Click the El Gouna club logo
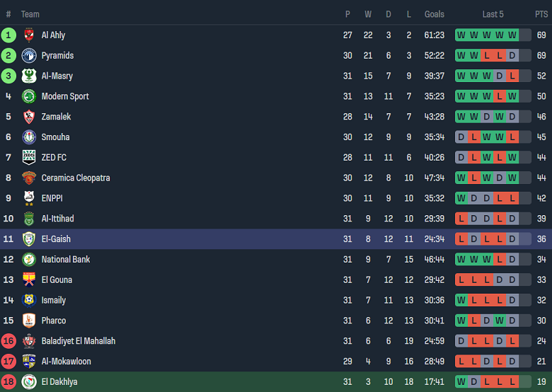 (x=29, y=279)
